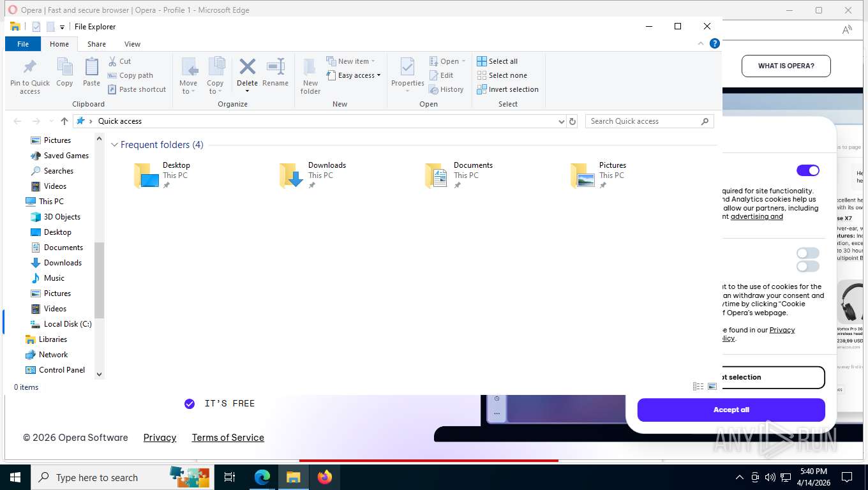
Task: Click the Cut scissors command
Action: tap(119, 61)
